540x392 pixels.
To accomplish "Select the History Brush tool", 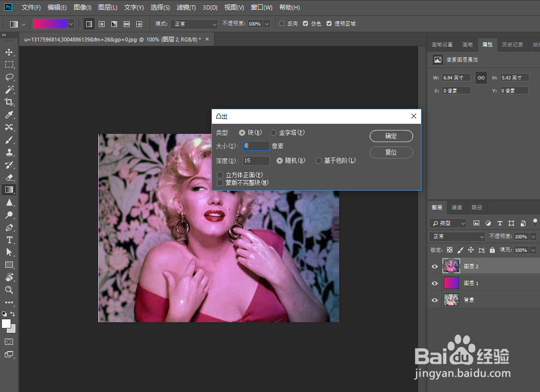I will click(9, 165).
